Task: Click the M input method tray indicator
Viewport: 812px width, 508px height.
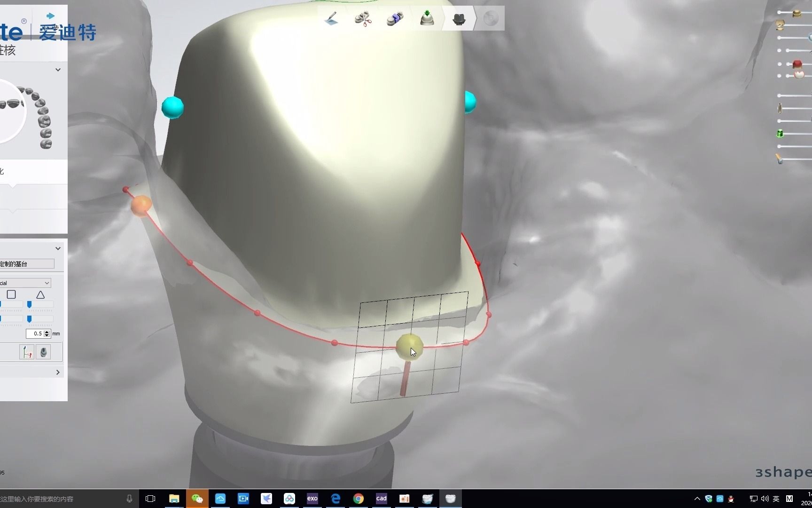Action: pos(789,499)
